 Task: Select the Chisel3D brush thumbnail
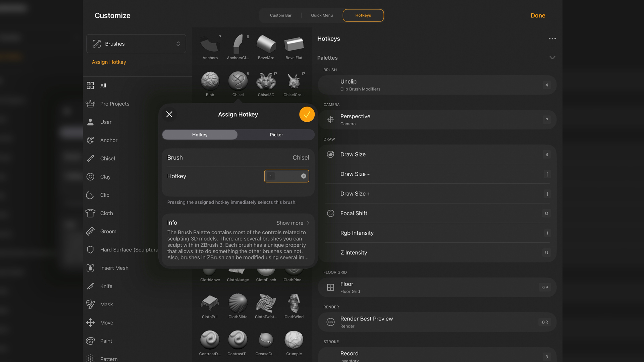(x=266, y=81)
